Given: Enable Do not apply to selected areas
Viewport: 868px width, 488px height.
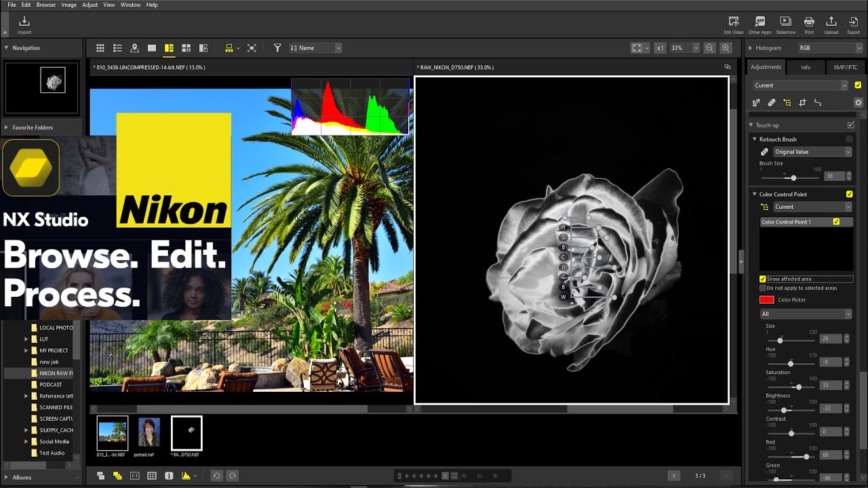Looking at the screenshot, I should click(x=762, y=288).
